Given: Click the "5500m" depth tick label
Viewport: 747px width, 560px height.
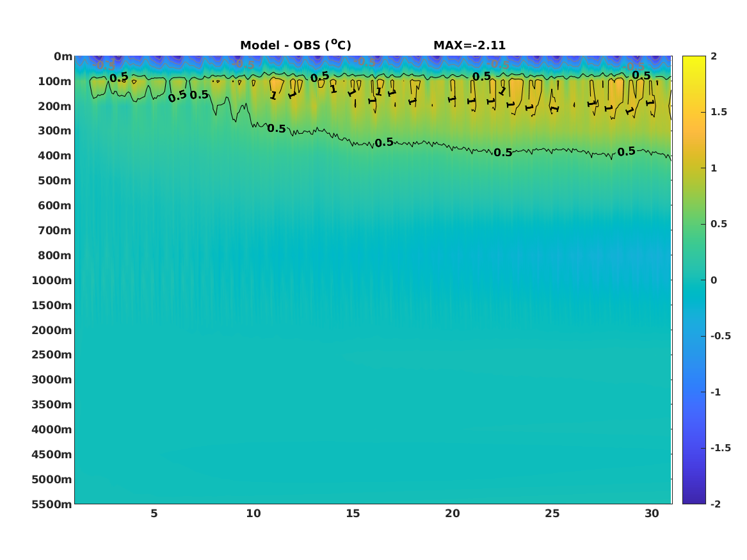Looking at the screenshot, I should pyautogui.click(x=51, y=504).
